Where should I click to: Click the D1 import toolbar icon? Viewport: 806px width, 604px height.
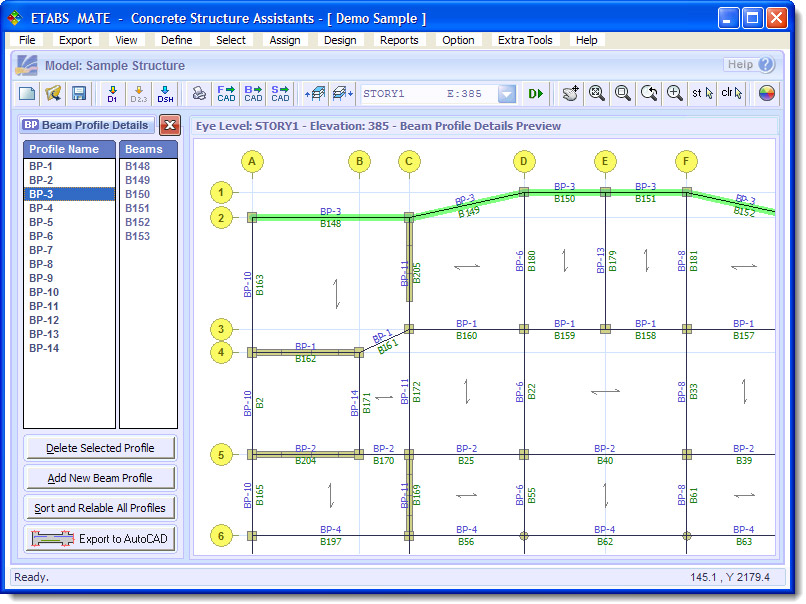coord(112,93)
